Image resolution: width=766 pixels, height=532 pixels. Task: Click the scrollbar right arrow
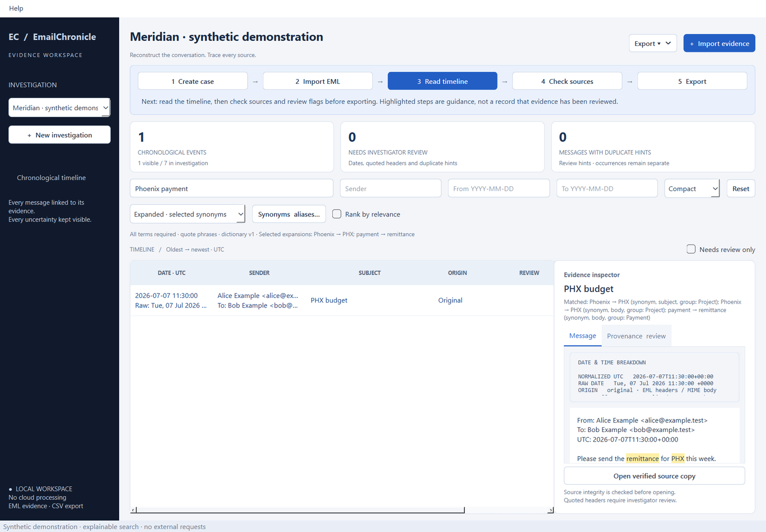point(551,510)
